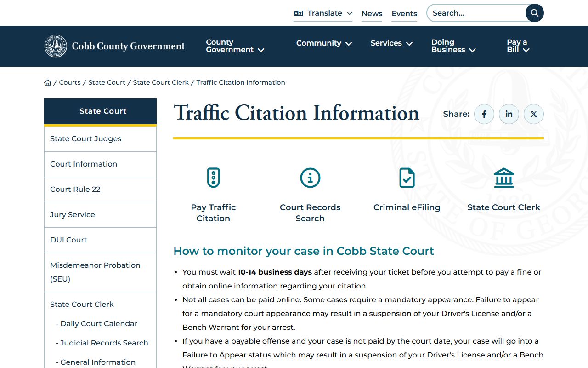This screenshot has height=368, width=588.
Task: Go to home via breadcrumb house icon
Action: (48, 83)
